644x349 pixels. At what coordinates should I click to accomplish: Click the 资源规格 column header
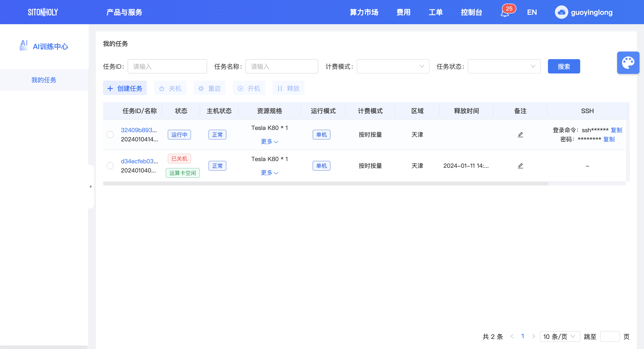pos(270,111)
